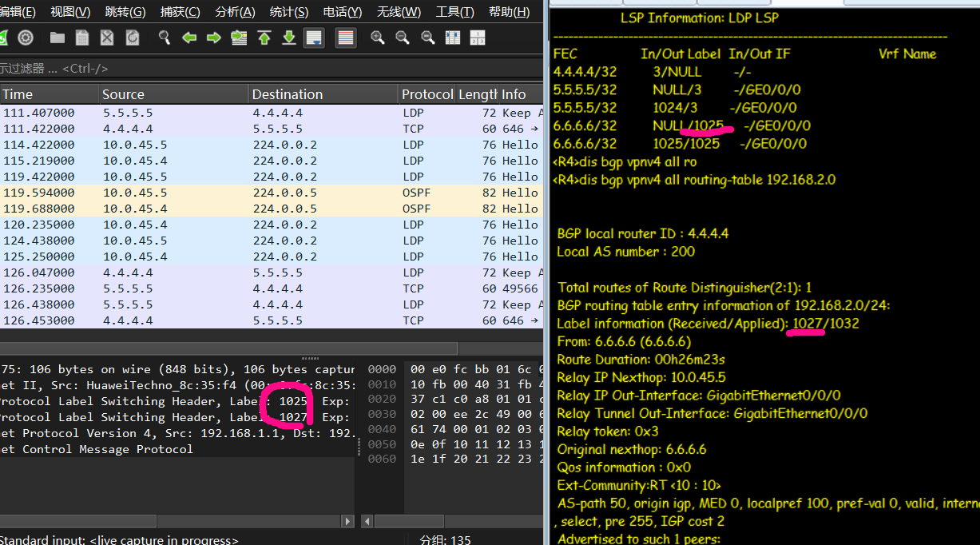Open the 电话(Y) menu
This screenshot has height=545, width=980.
pos(343,12)
